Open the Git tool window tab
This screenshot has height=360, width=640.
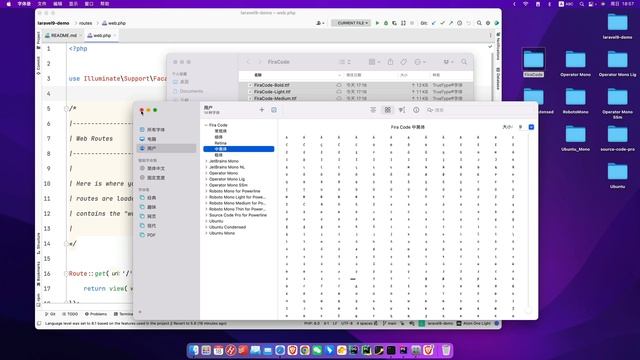coord(51,314)
